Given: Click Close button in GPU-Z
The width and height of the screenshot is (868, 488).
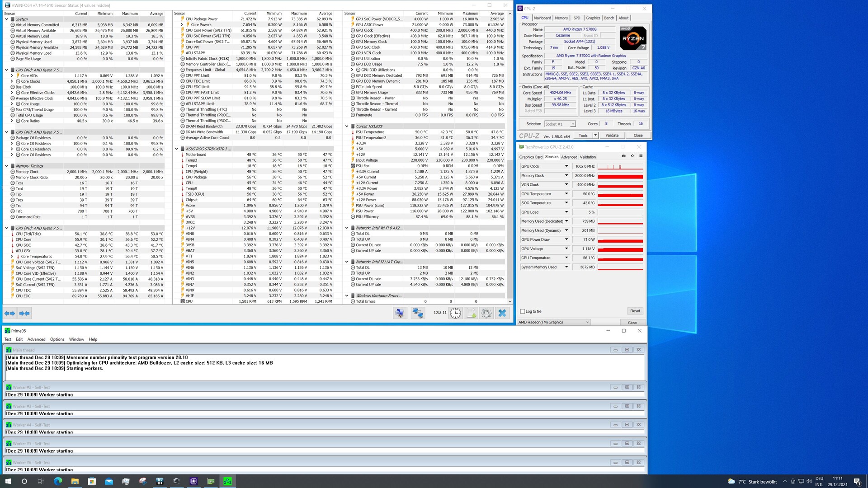Looking at the screenshot, I should click(632, 323).
